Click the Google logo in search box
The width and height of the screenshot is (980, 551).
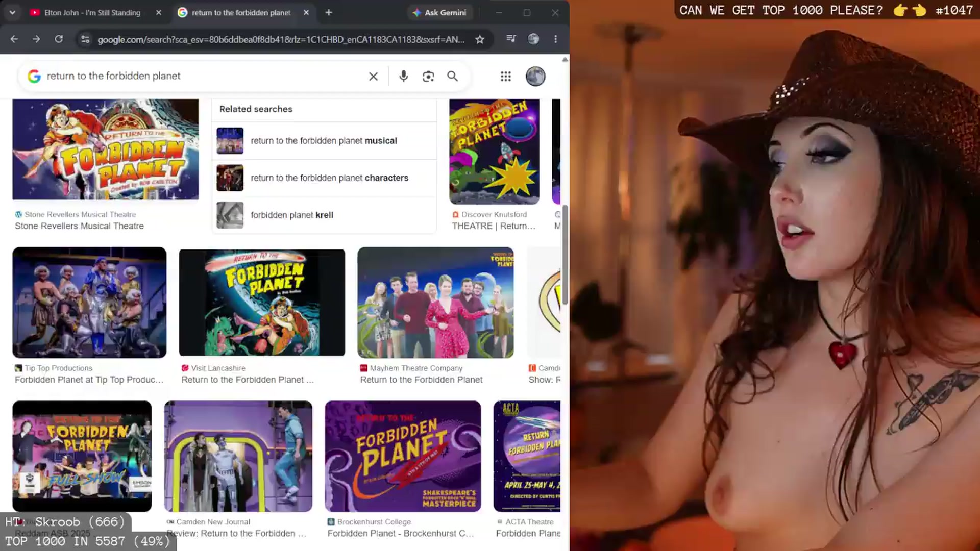point(34,76)
